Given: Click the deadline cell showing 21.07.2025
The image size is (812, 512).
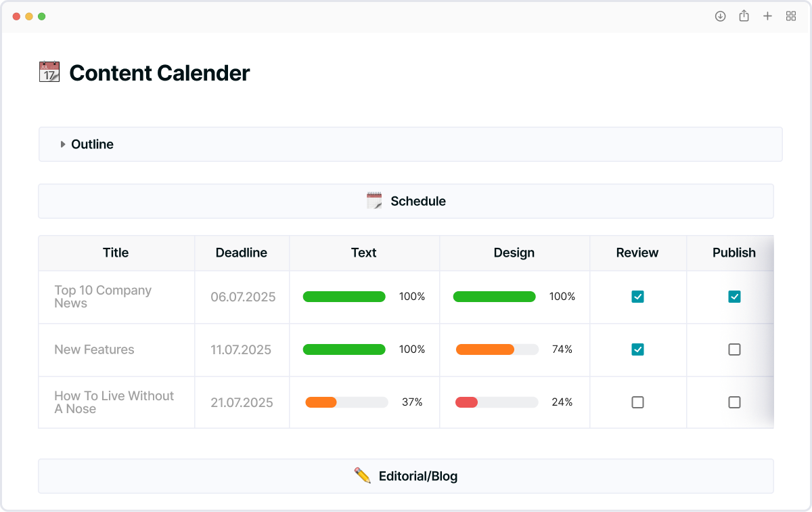Looking at the screenshot, I should click(x=242, y=402).
